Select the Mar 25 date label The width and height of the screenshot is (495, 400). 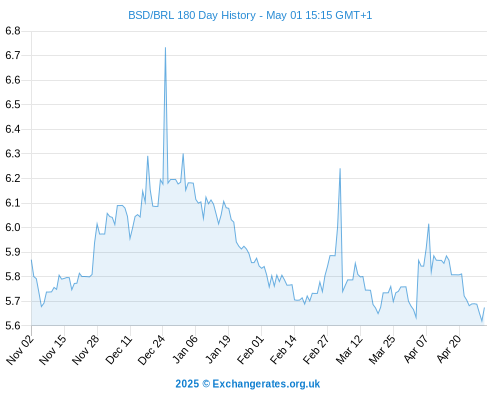tap(382, 349)
